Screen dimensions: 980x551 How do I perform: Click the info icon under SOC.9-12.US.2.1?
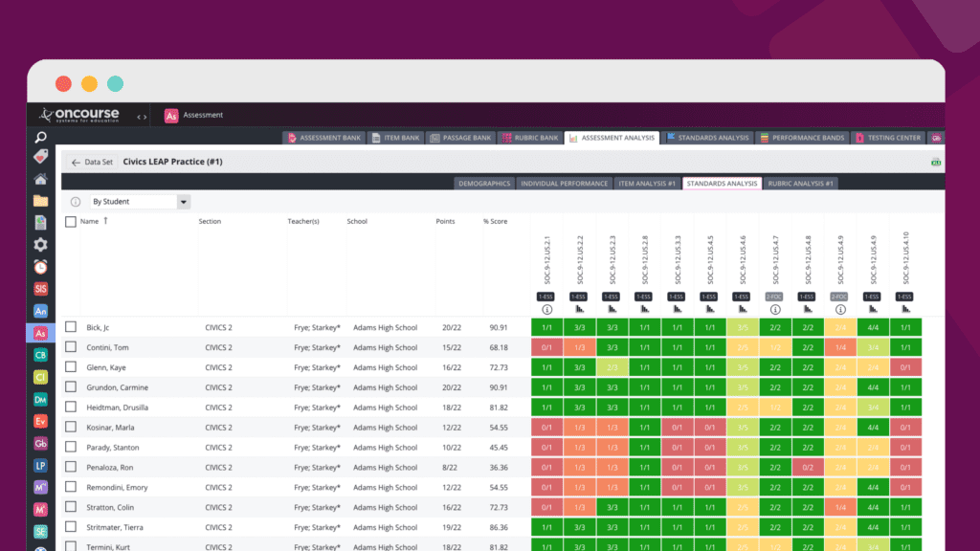(546, 310)
